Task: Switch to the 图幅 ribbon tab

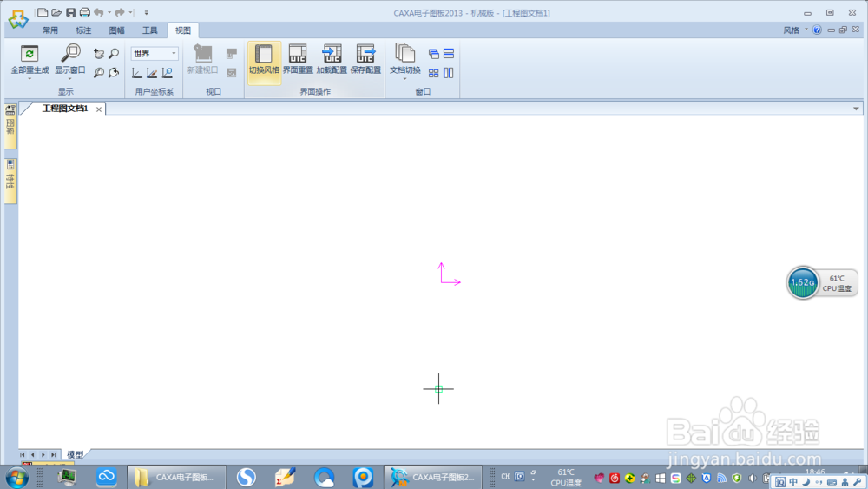Action: [117, 30]
